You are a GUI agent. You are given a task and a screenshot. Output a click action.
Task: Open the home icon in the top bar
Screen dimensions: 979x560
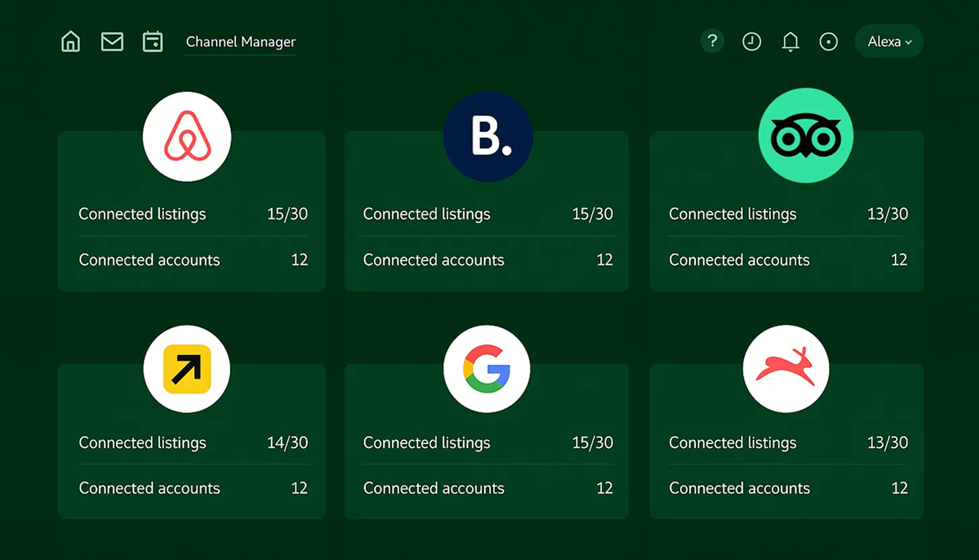(71, 42)
